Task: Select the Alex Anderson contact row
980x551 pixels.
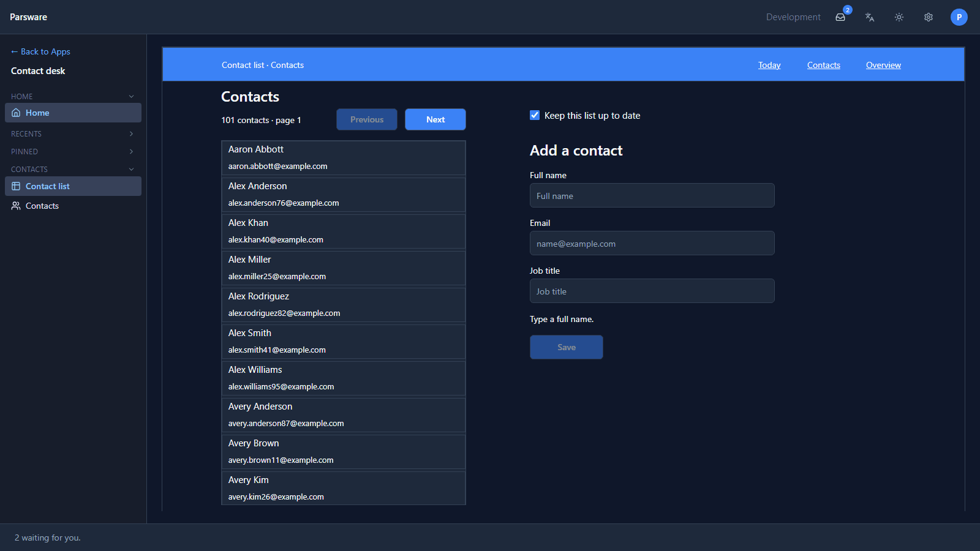Action: coord(344,195)
